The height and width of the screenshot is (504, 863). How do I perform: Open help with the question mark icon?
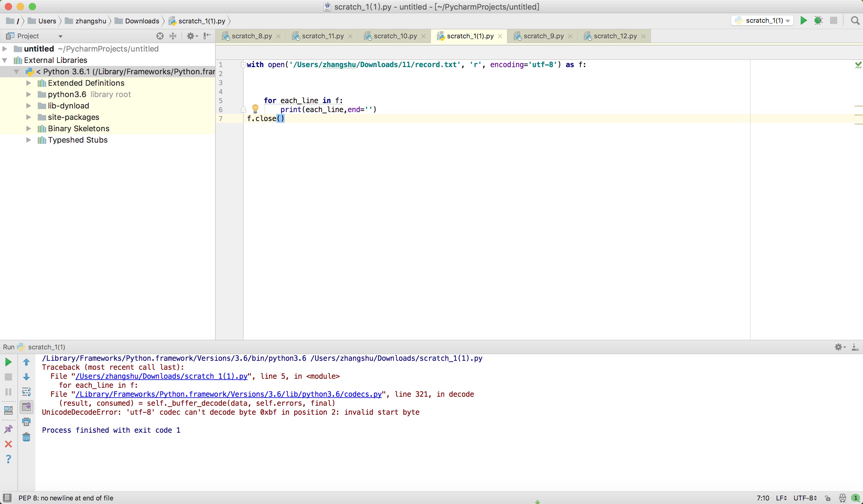(9, 459)
